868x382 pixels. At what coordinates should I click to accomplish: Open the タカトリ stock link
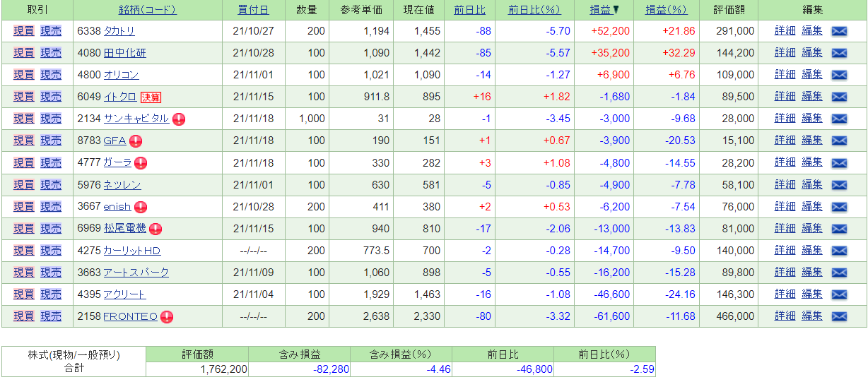point(119,31)
